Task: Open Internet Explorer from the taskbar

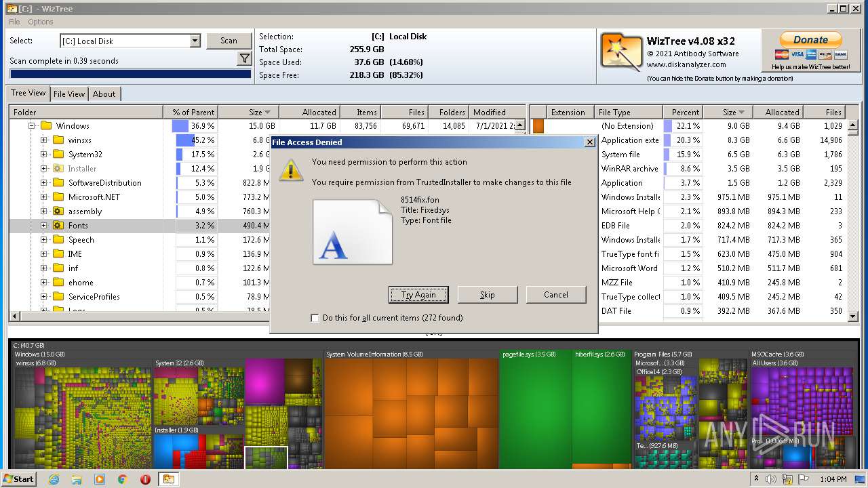Action: tap(54, 479)
